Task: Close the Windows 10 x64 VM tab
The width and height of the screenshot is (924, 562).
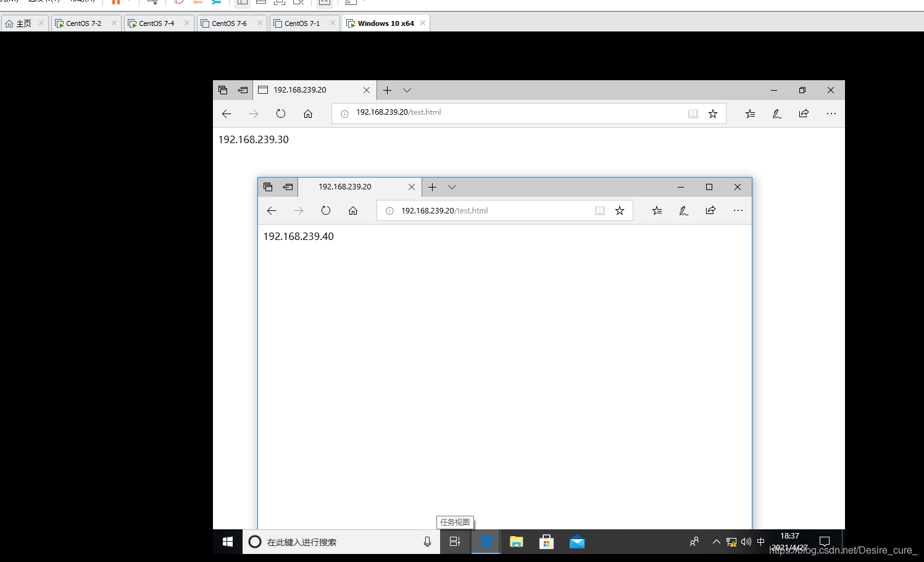Action: pyautogui.click(x=423, y=23)
